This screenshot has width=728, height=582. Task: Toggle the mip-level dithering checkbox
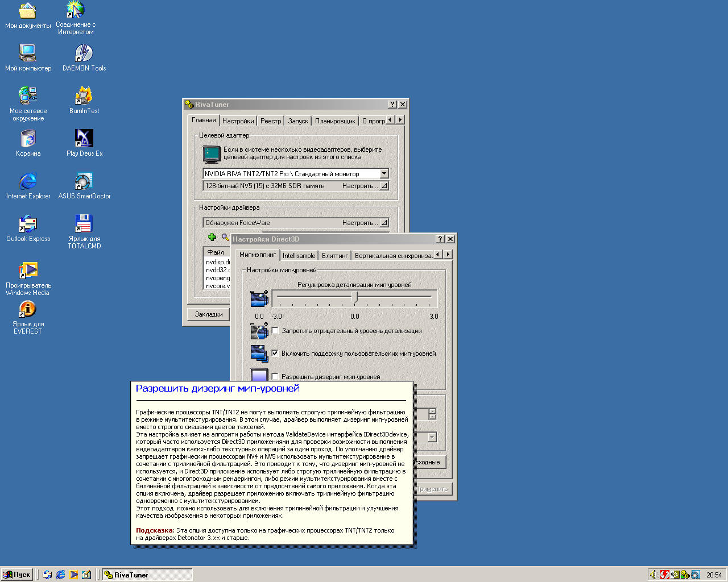point(275,376)
